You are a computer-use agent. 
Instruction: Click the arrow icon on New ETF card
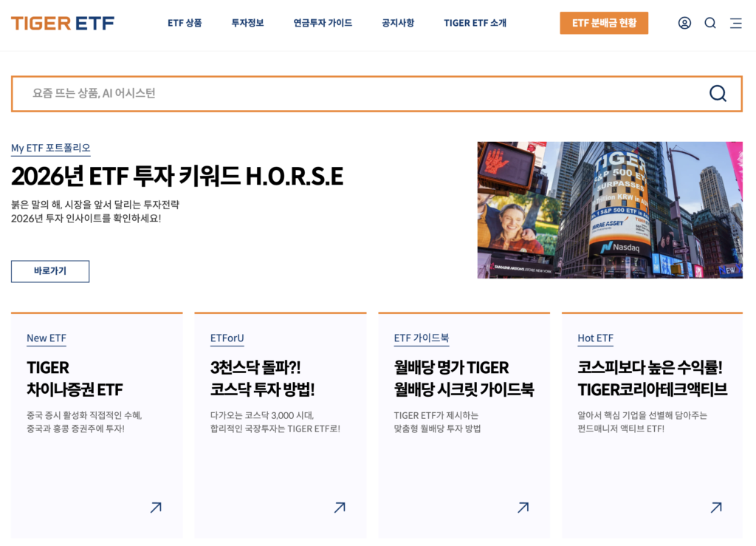pos(156,508)
